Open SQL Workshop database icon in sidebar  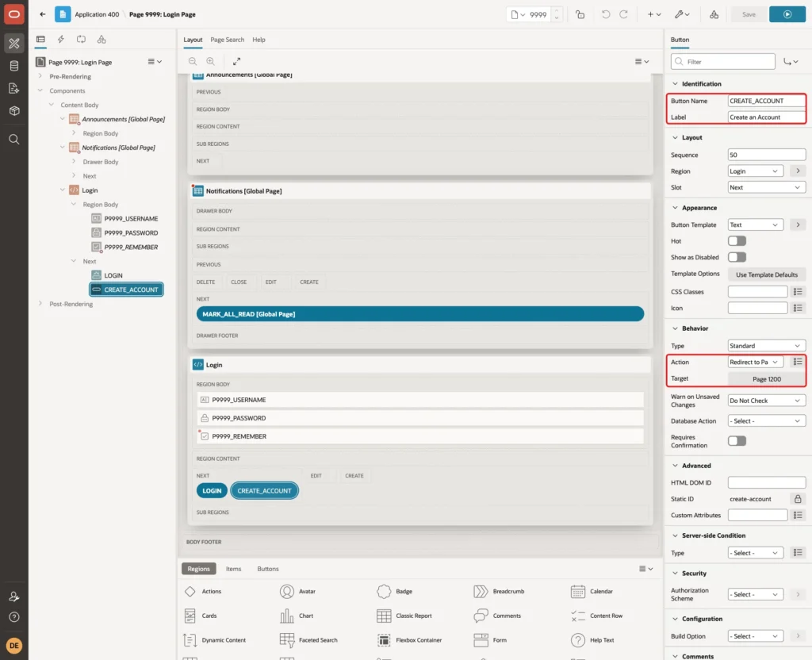coord(14,66)
